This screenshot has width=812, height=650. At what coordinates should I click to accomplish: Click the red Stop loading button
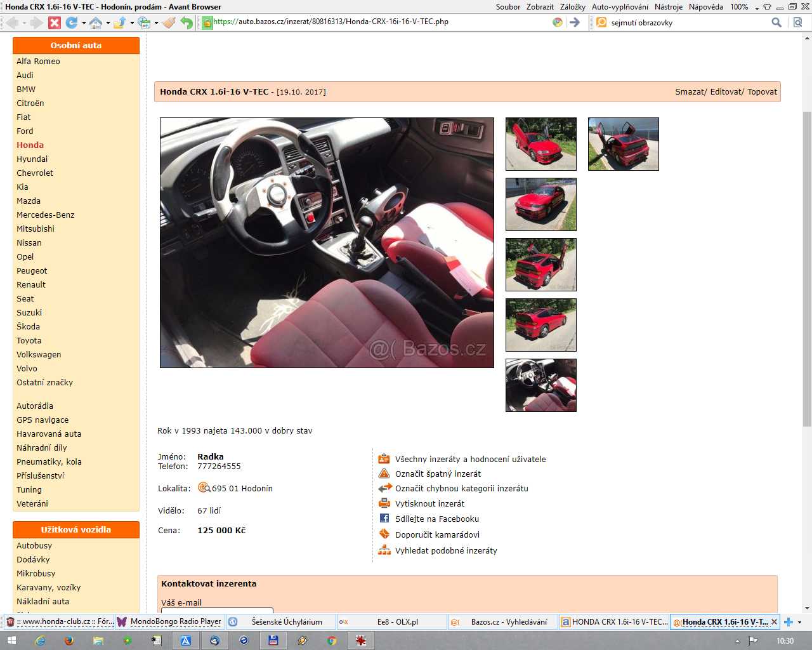[55, 23]
